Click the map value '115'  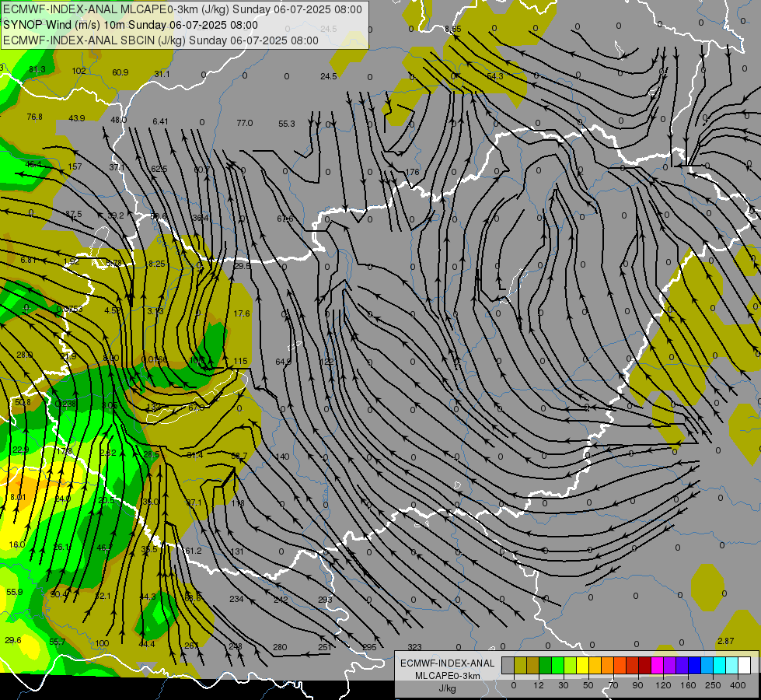(241, 361)
